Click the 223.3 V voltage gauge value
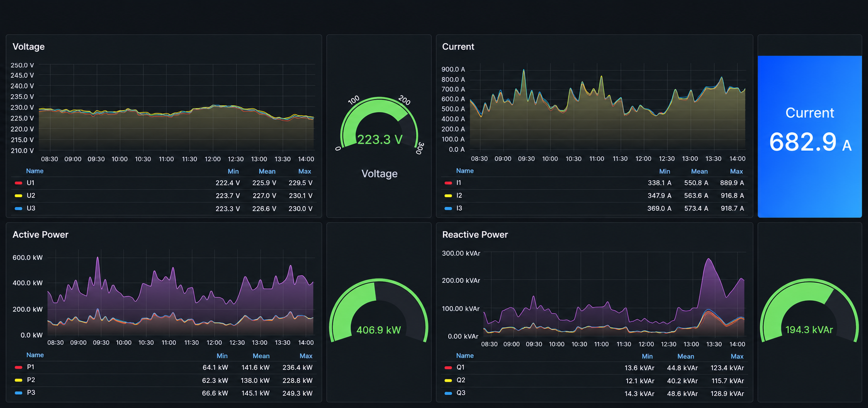 pyautogui.click(x=380, y=139)
